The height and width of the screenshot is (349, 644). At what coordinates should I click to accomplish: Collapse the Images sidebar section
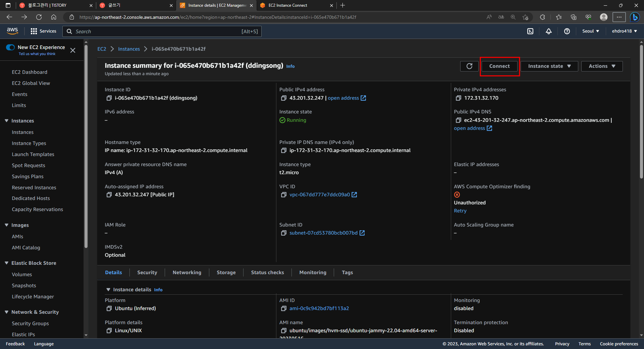coord(6,225)
